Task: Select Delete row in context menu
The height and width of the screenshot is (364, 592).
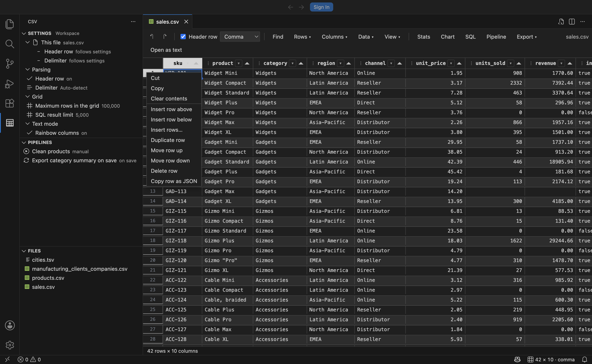Action: [x=174, y=171]
